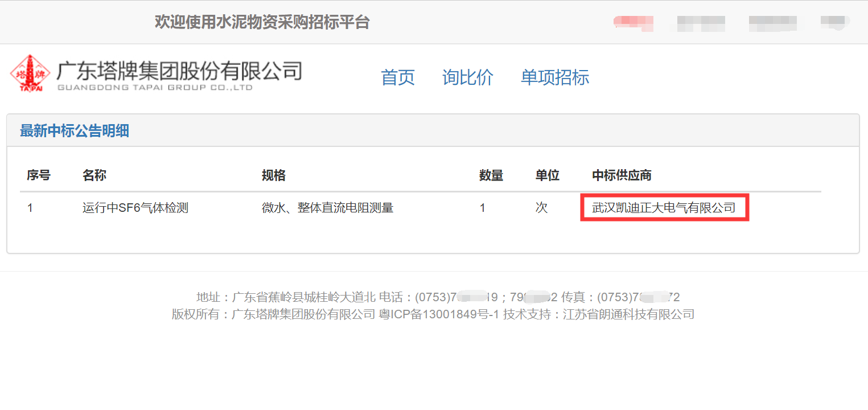Click the 江苏省朗通科技有限公司 tech support text
868x410 pixels.
628,314
